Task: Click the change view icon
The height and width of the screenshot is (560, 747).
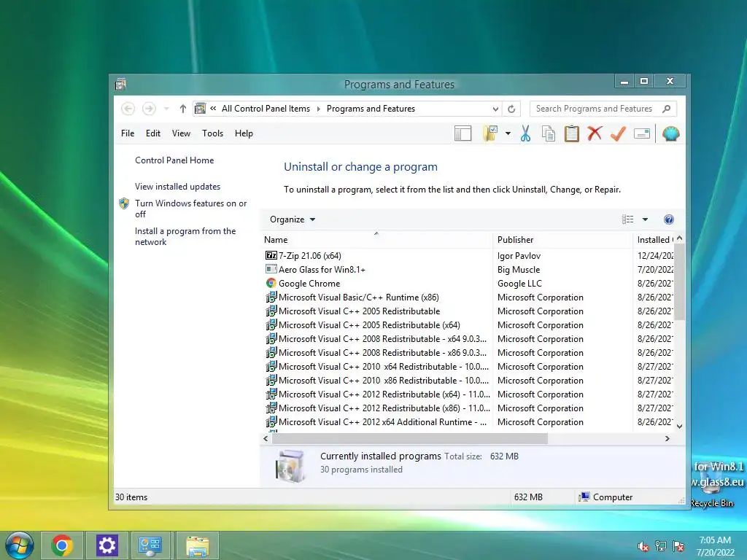Action: click(628, 219)
